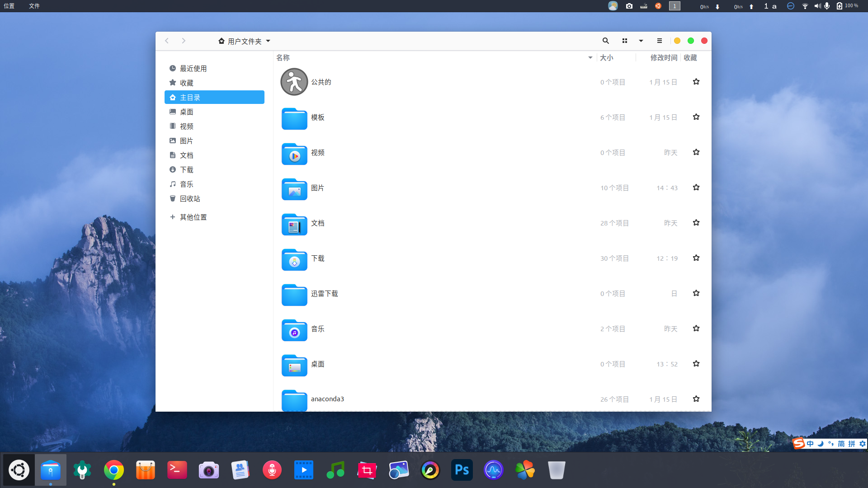Switch to grid view using the view icon
This screenshot has width=868, height=488.
click(625, 41)
